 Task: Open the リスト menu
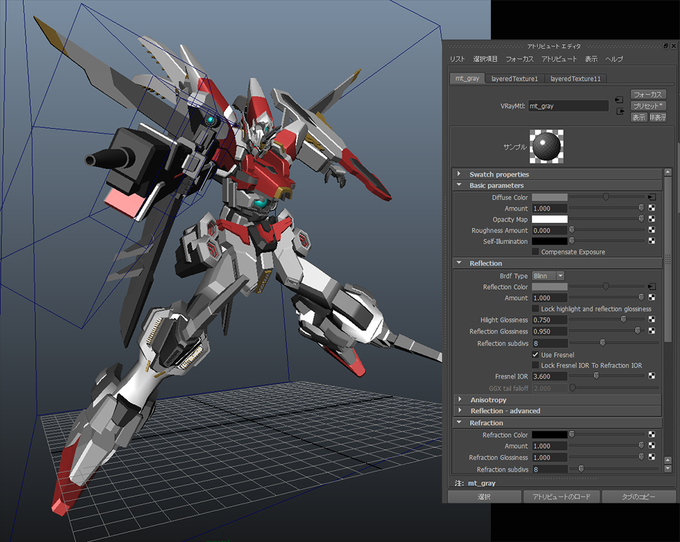click(457, 59)
